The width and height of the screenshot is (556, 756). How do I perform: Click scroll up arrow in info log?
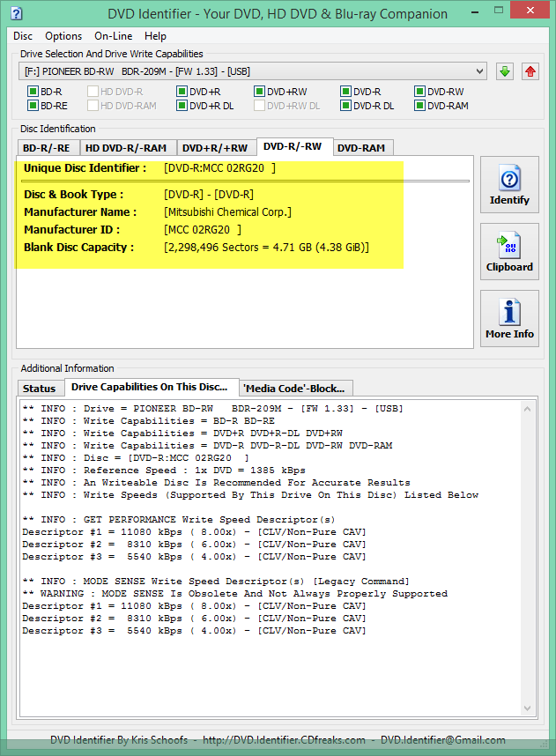pos(527,409)
